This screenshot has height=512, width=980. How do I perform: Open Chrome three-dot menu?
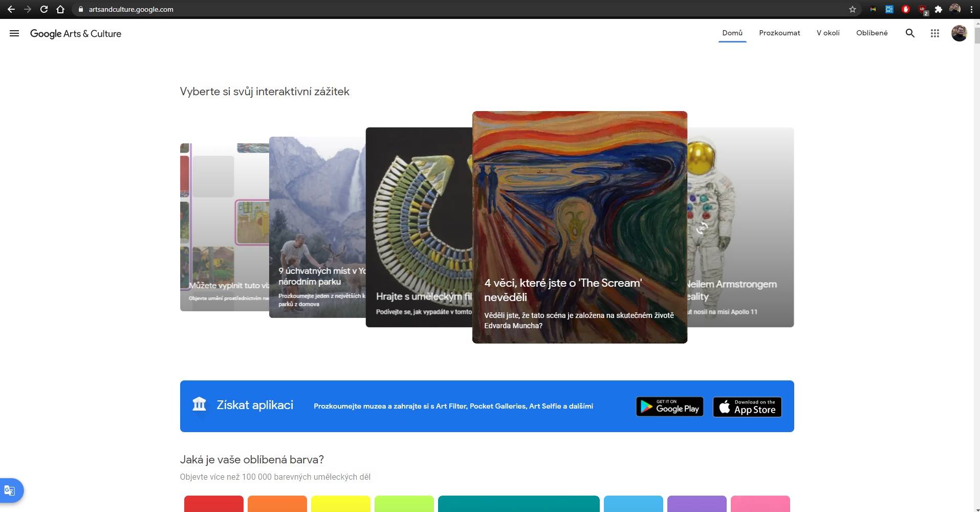[971, 9]
